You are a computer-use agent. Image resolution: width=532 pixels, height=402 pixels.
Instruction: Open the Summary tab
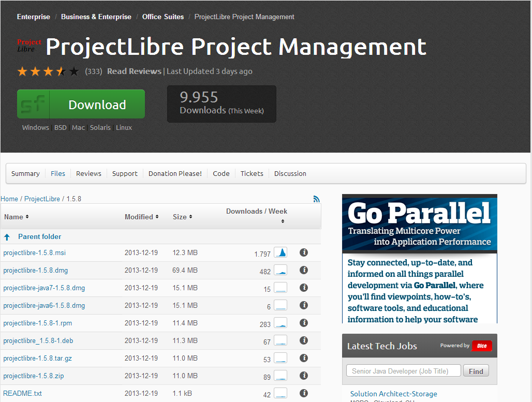[25, 174]
